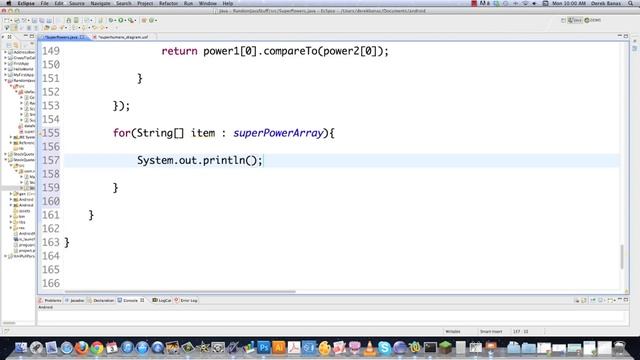The width and height of the screenshot is (640, 360).
Task: Click the marker beside line 155
Action: tap(40, 133)
